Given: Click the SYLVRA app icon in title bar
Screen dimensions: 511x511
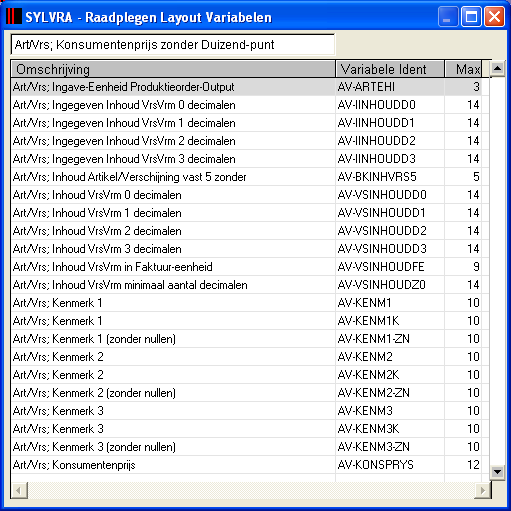Looking at the screenshot, I should (x=14, y=17).
